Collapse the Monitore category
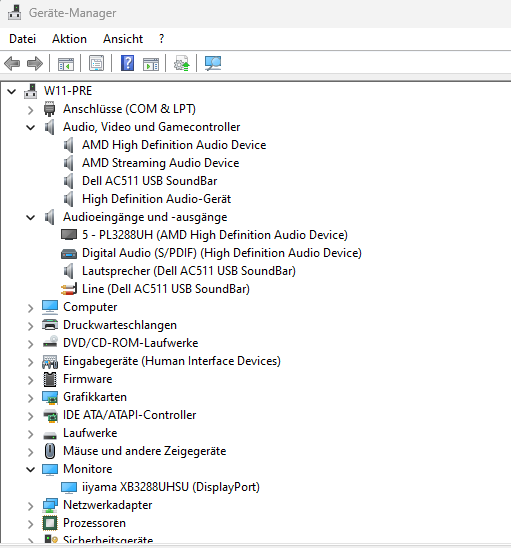This screenshot has height=548, width=511. [x=31, y=469]
